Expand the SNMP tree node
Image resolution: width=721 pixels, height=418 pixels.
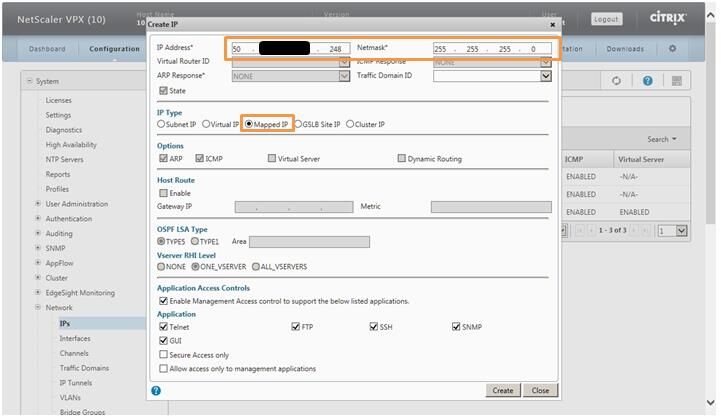coord(38,248)
